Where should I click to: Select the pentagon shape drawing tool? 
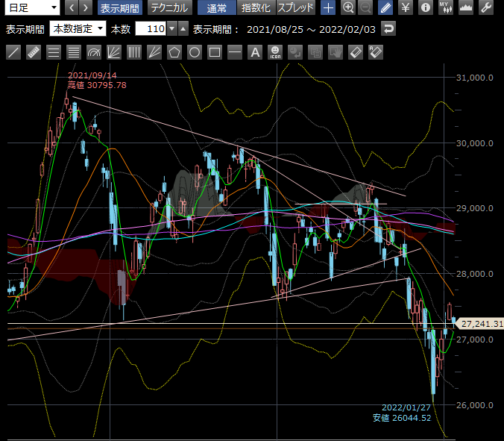pos(174,52)
